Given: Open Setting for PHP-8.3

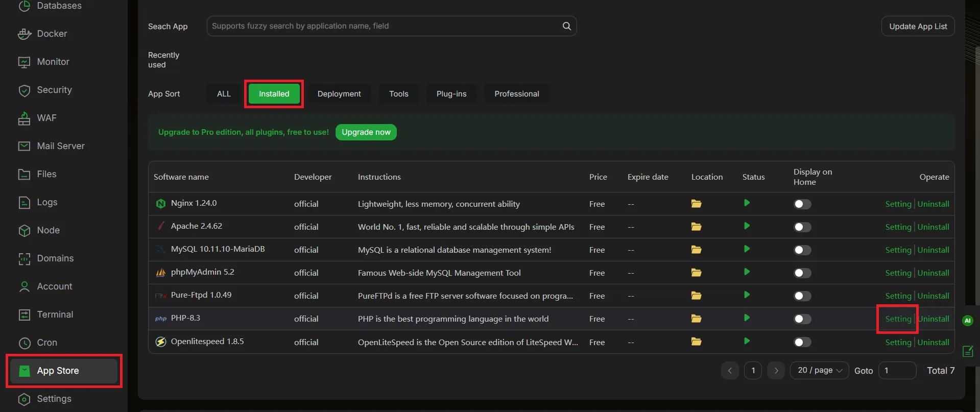Looking at the screenshot, I should pos(898,319).
